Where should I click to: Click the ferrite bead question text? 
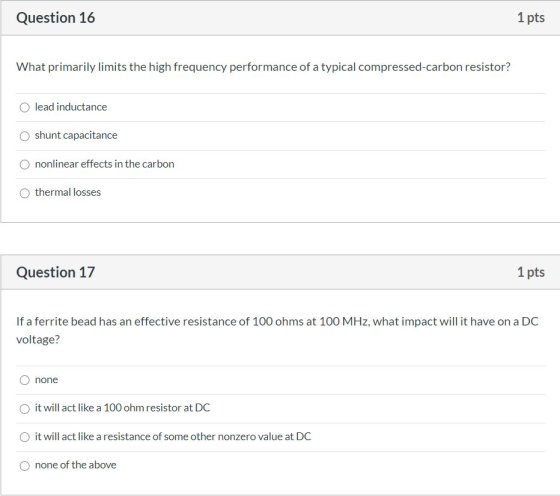pyautogui.click(x=277, y=330)
